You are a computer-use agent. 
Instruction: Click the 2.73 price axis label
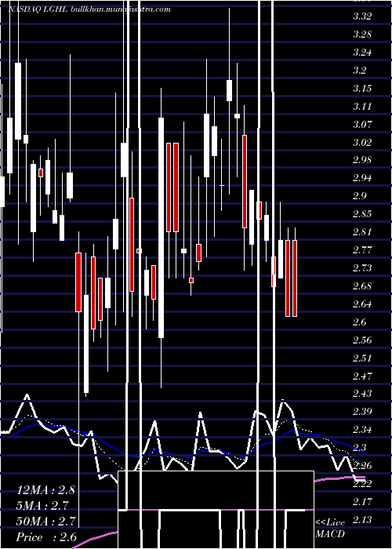pos(362,268)
